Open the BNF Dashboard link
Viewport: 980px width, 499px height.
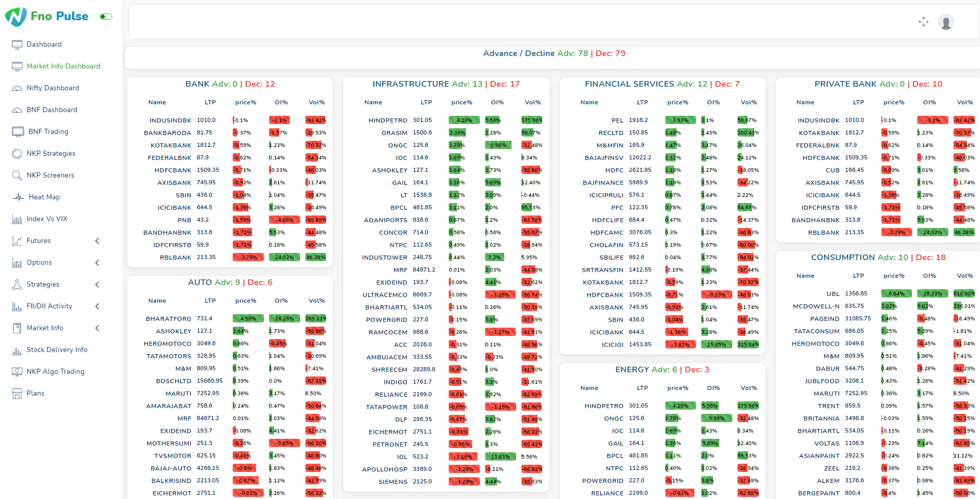[x=52, y=110]
